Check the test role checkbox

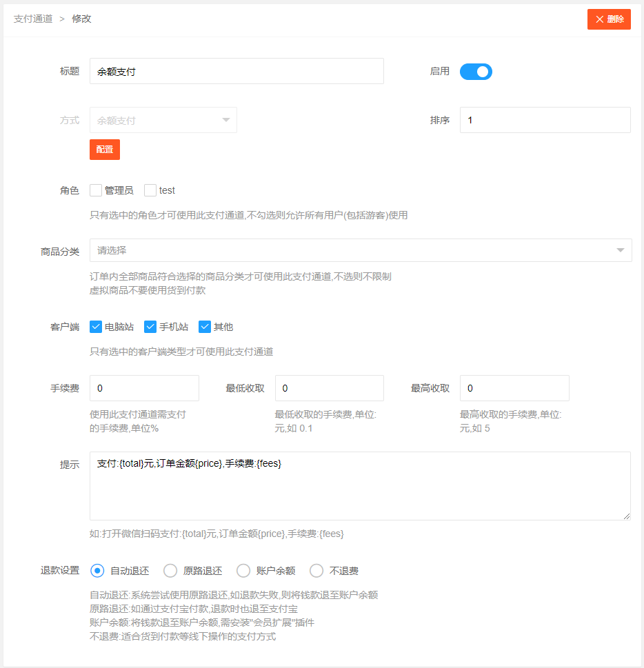(150, 190)
